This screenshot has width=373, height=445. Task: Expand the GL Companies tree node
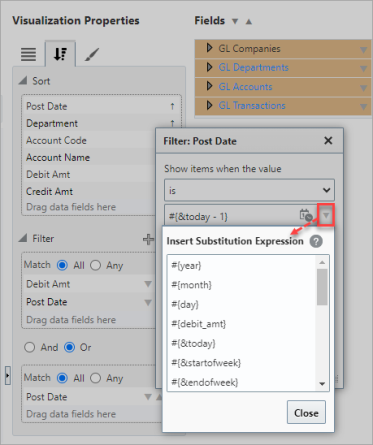click(x=209, y=48)
